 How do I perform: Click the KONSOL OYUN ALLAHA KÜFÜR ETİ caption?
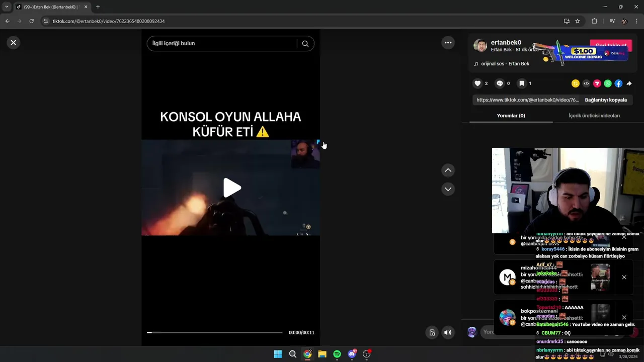[230, 124]
